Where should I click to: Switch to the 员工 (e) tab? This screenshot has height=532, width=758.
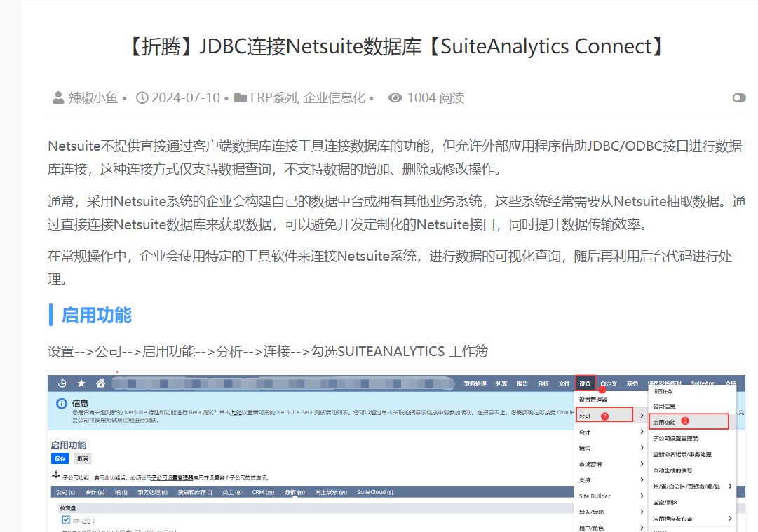tap(232, 492)
